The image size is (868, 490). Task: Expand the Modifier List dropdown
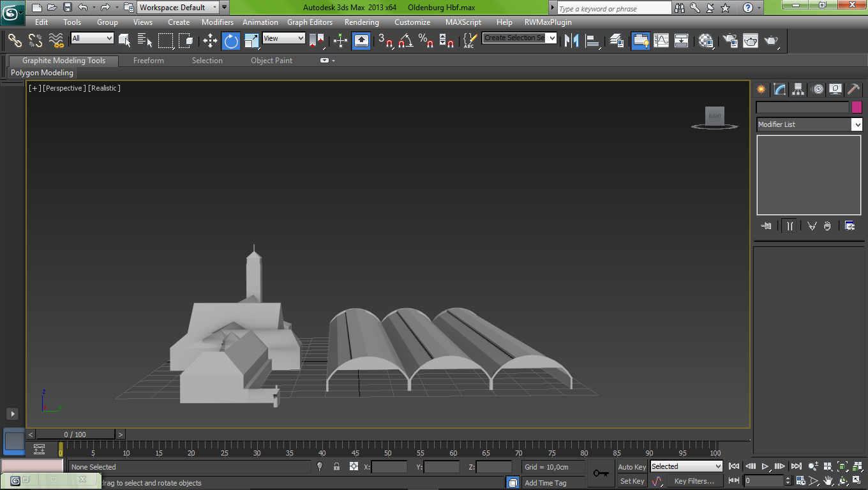pyautogui.click(x=857, y=124)
